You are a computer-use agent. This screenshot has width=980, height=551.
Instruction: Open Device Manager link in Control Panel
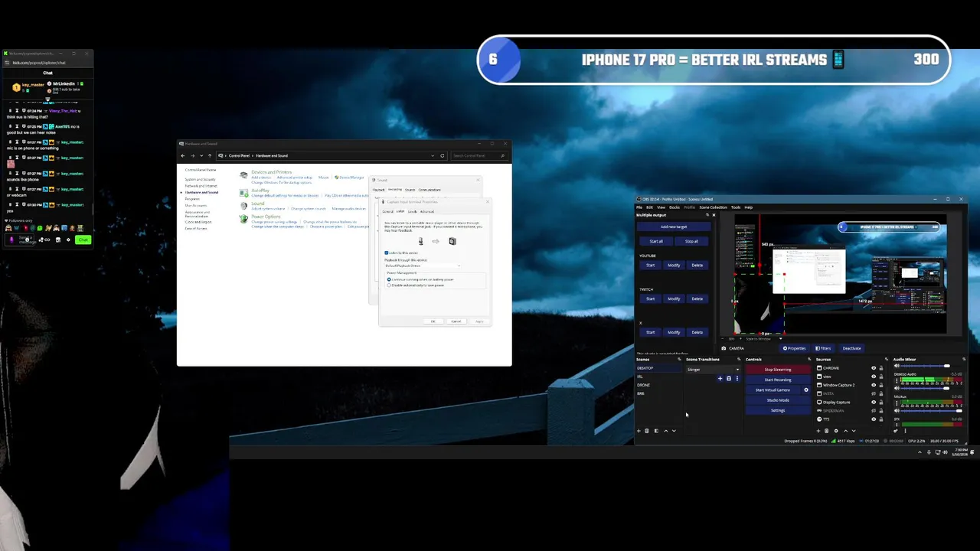click(x=351, y=178)
